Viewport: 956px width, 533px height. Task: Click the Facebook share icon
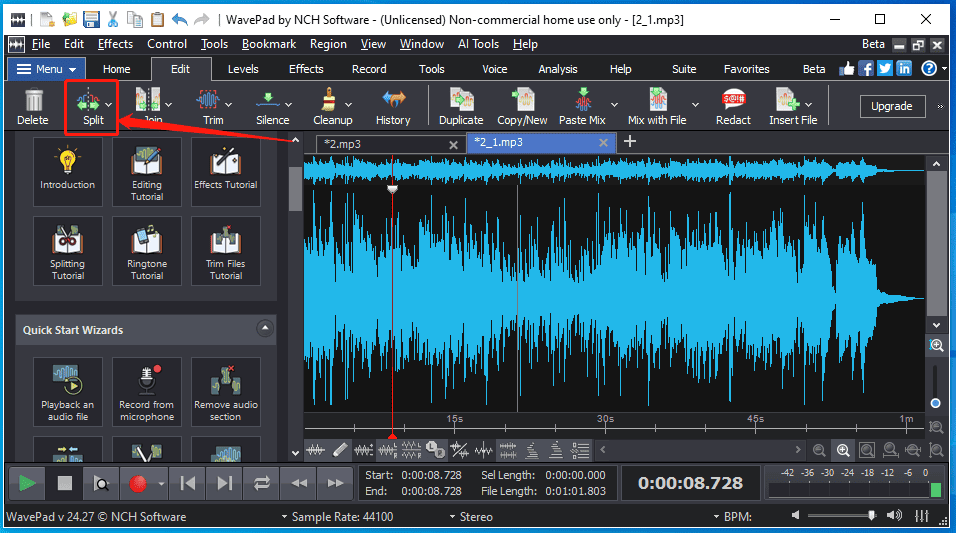coord(866,68)
